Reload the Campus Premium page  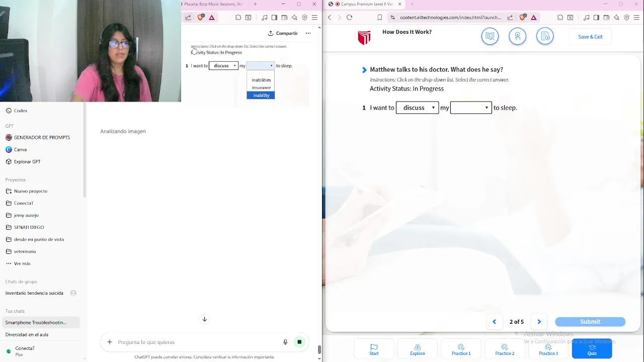[x=349, y=17]
